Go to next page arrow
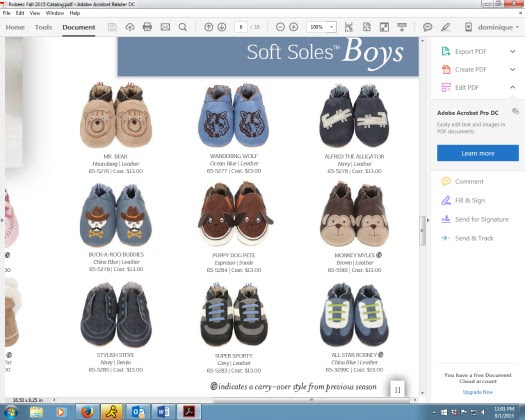This screenshot has width=525, height=420. pos(222,27)
